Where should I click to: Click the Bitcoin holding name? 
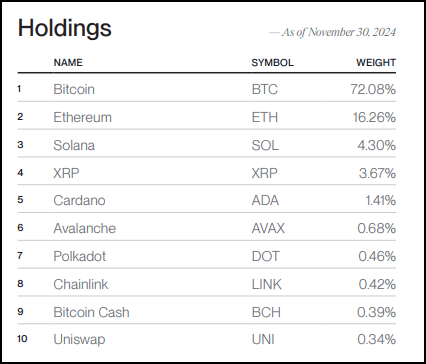coord(74,89)
